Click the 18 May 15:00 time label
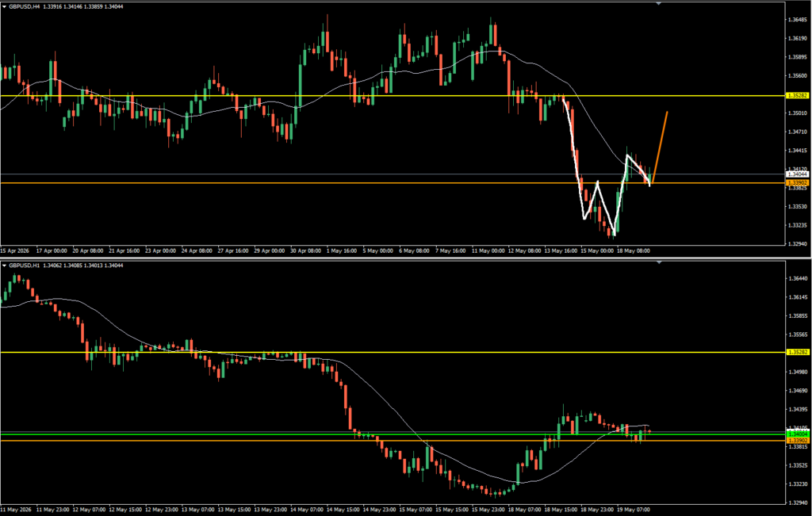The image size is (812, 516). click(x=560, y=510)
